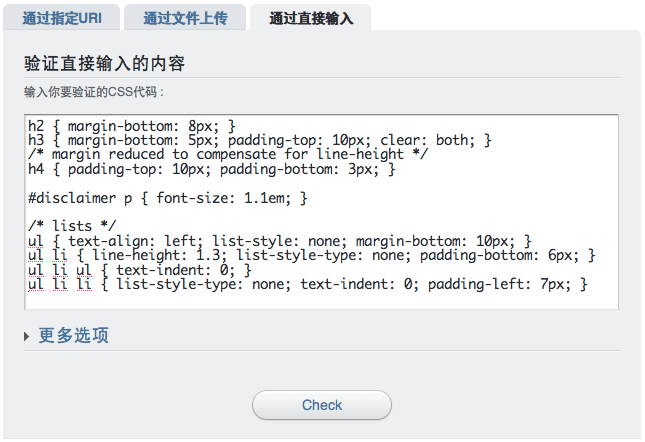
Task: Click the 更多选项 label text
Action: point(74,336)
